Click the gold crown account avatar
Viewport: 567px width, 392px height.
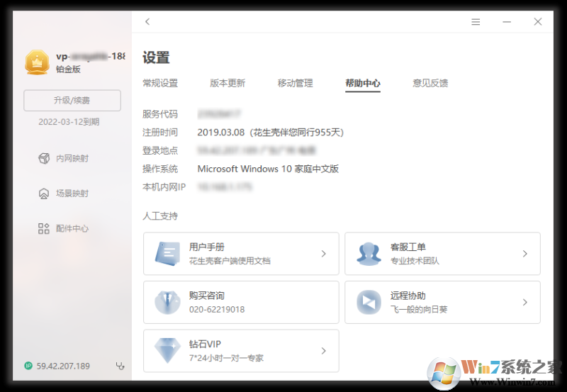tap(38, 62)
